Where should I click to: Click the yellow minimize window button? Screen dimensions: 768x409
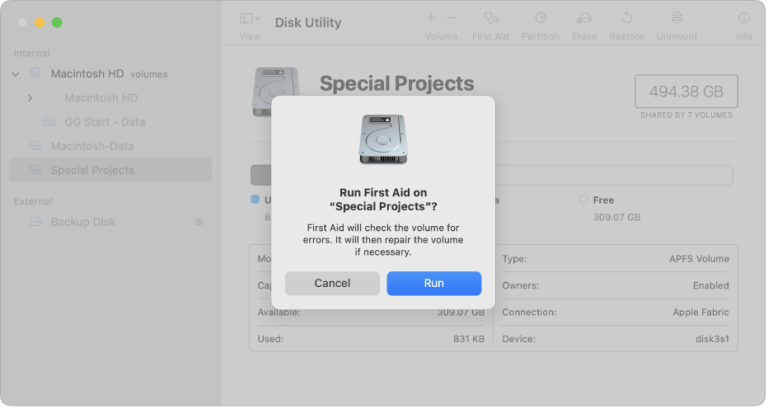(40, 23)
